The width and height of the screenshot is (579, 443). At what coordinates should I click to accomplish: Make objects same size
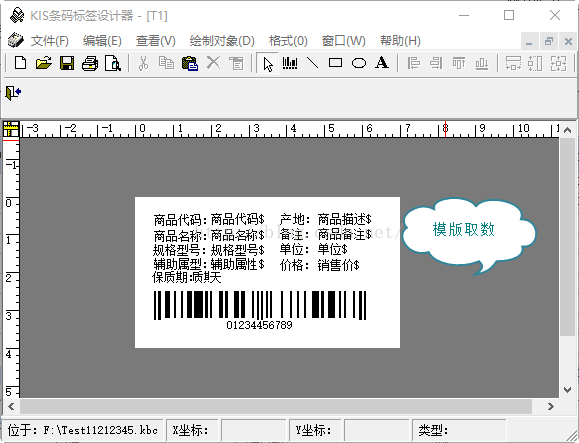[558, 63]
